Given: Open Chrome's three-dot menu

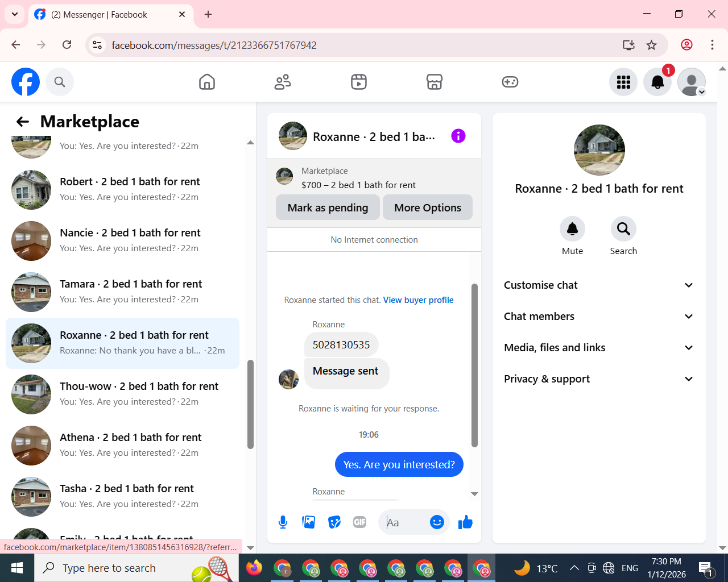Looking at the screenshot, I should (712, 45).
